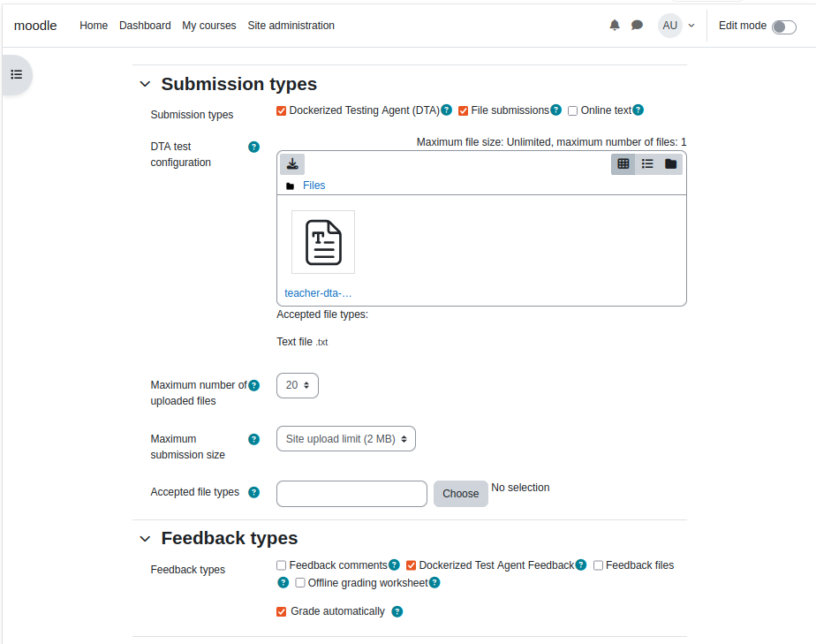
Task: Show help for Offline grading worksheet
Action: coord(434,582)
